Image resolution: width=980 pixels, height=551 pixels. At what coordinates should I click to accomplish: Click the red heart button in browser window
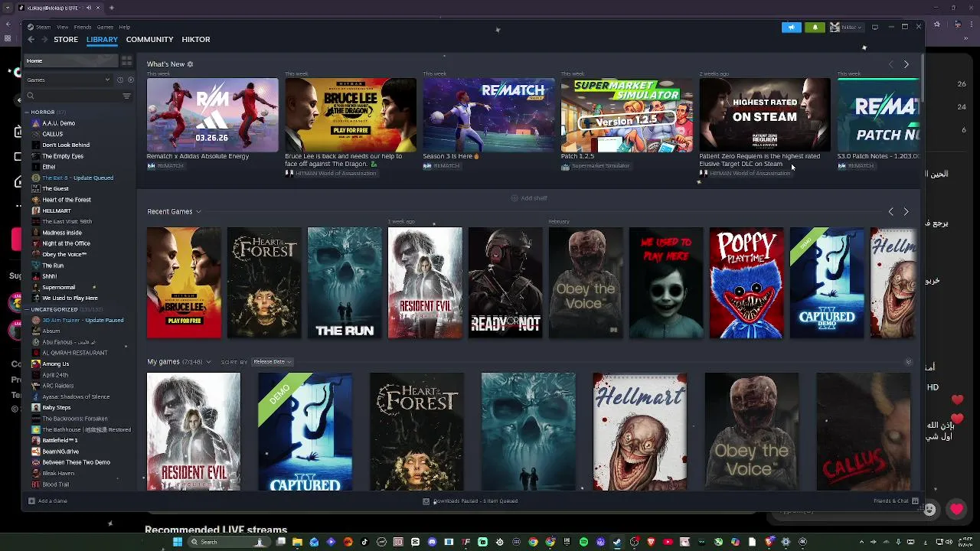pos(956,510)
